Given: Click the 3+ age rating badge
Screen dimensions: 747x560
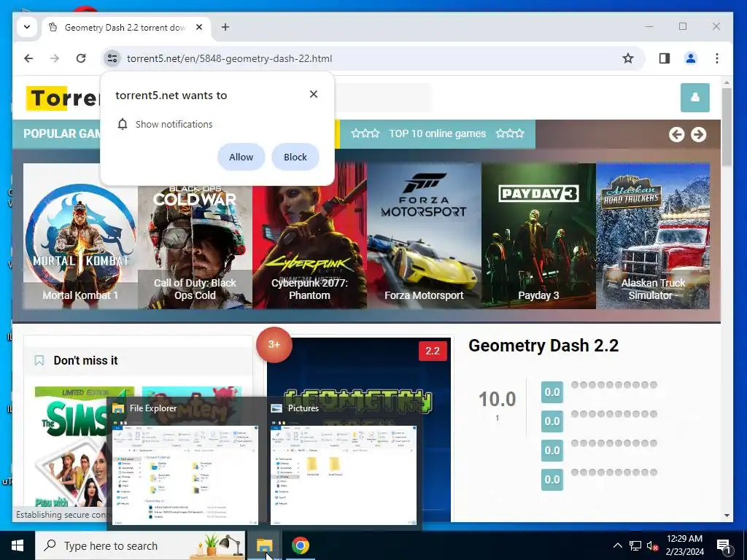Looking at the screenshot, I should point(274,344).
